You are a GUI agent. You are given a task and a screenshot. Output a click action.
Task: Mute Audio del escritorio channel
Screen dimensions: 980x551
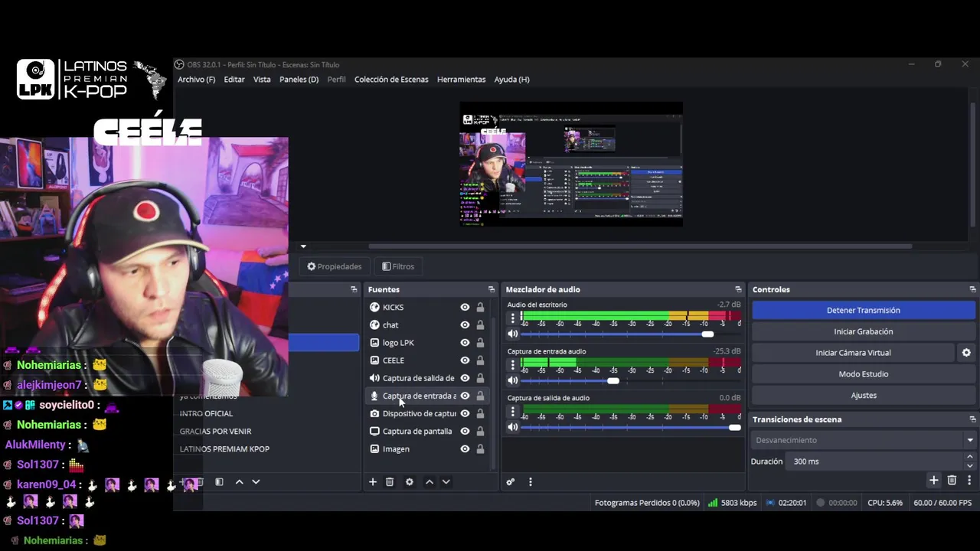point(513,334)
